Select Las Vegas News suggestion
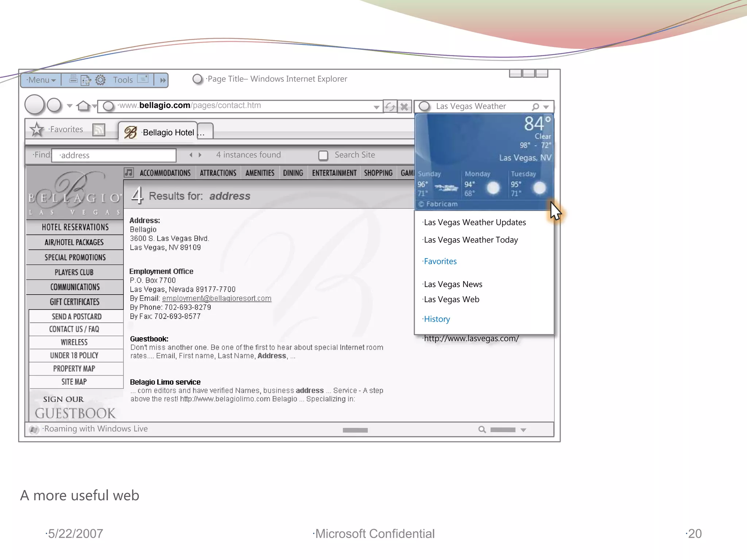747x560 pixels. 453,284
